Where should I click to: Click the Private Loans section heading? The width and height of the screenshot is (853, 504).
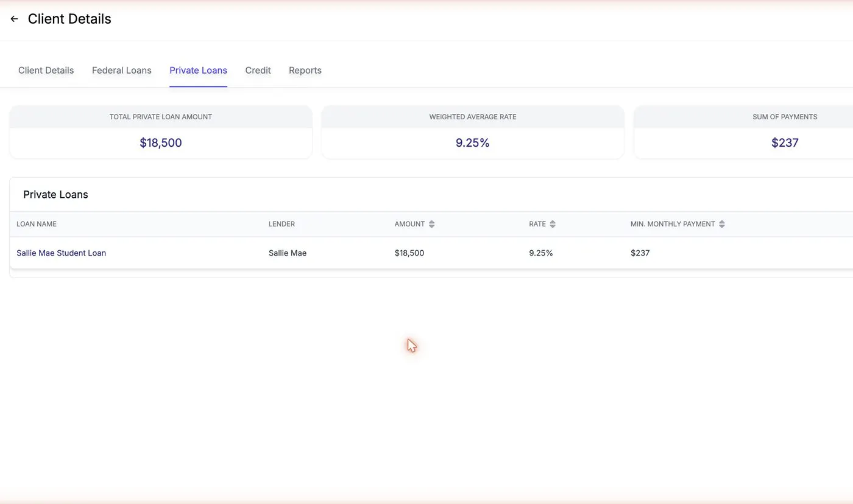tap(55, 195)
